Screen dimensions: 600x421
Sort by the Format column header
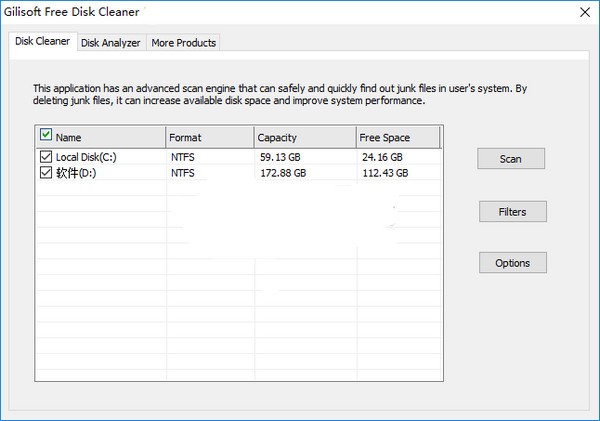tap(210, 138)
